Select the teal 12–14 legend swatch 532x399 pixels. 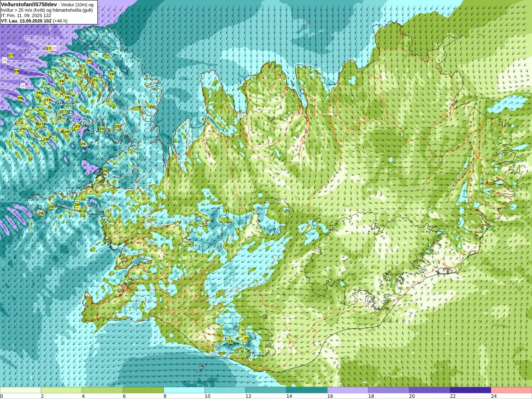[266, 390]
